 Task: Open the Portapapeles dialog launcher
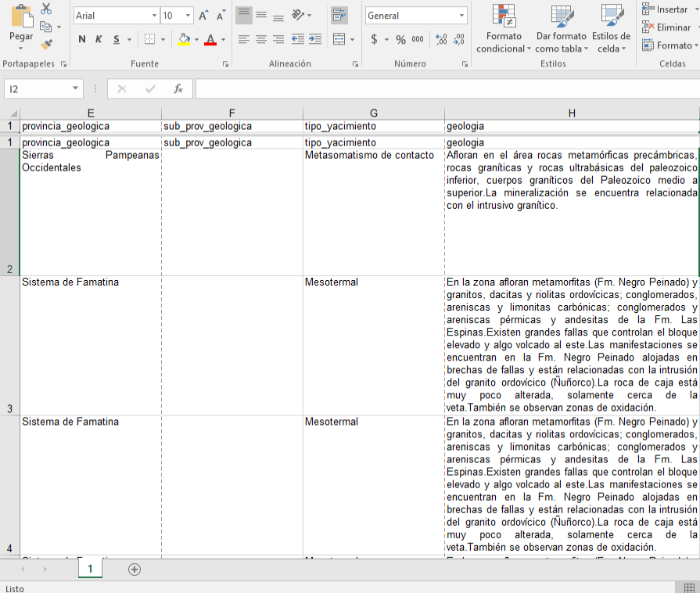64,64
